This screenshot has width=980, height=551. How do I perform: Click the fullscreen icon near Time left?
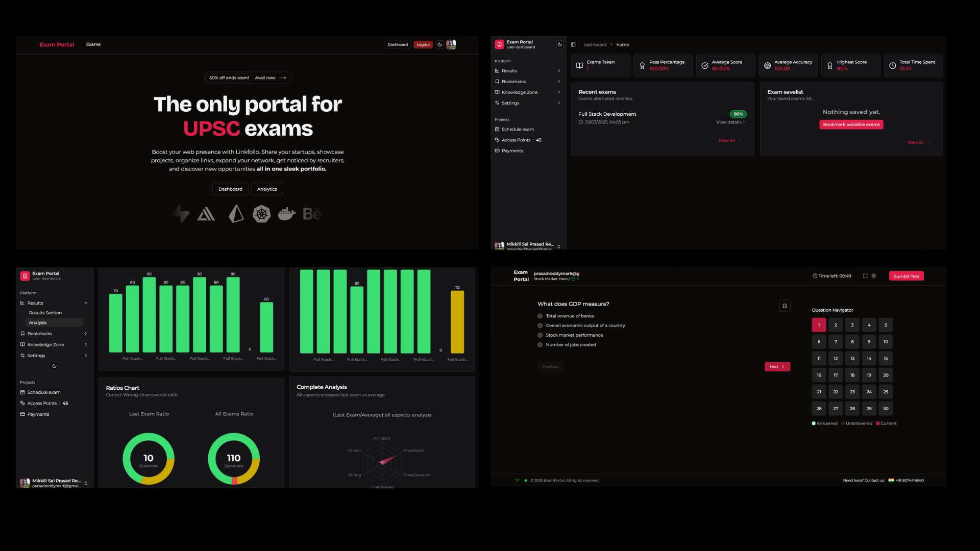point(865,276)
